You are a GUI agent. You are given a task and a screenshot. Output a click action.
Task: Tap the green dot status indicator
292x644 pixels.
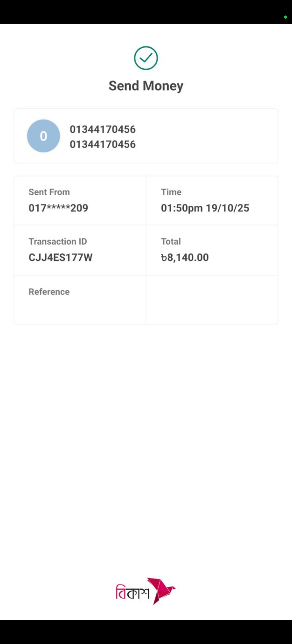click(x=286, y=17)
